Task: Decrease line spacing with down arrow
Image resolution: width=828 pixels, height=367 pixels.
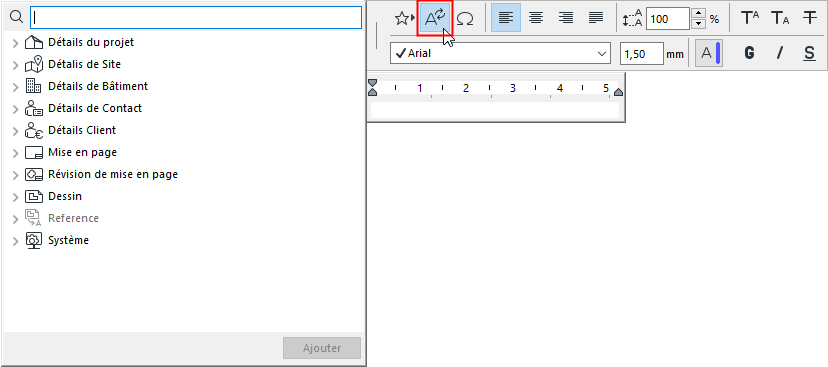Action: tap(699, 24)
